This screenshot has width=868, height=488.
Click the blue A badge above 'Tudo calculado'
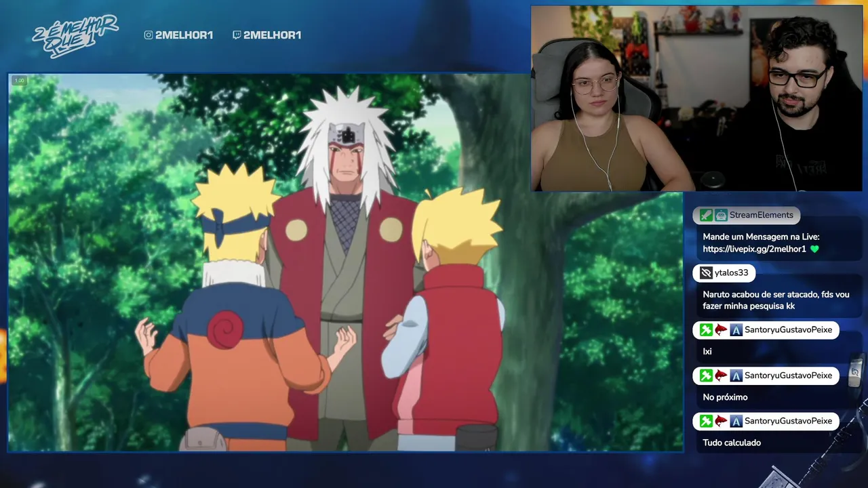(x=736, y=421)
